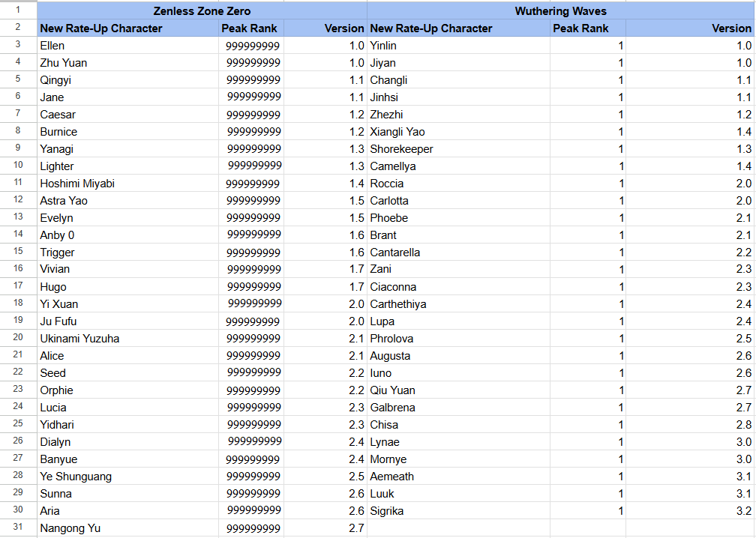Select cell containing Ellen
This screenshot has width=756, height=538.
(127, 45)
